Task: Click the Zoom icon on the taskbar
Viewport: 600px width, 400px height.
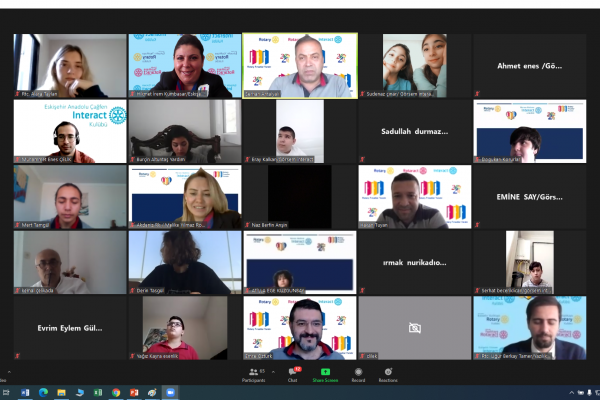Action: 170,392
